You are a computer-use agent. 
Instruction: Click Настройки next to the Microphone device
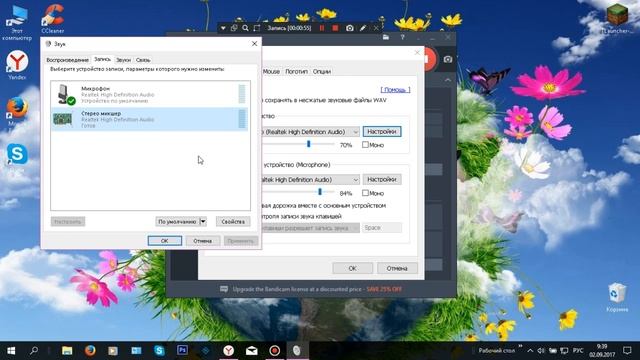[382, 179]
